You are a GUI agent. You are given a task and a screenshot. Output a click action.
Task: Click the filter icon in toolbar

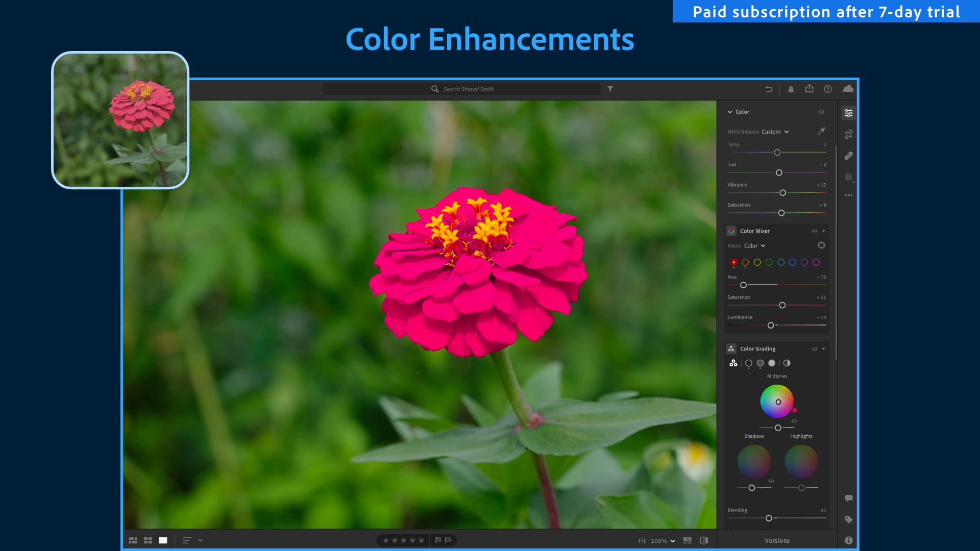(x=610, y=88)
